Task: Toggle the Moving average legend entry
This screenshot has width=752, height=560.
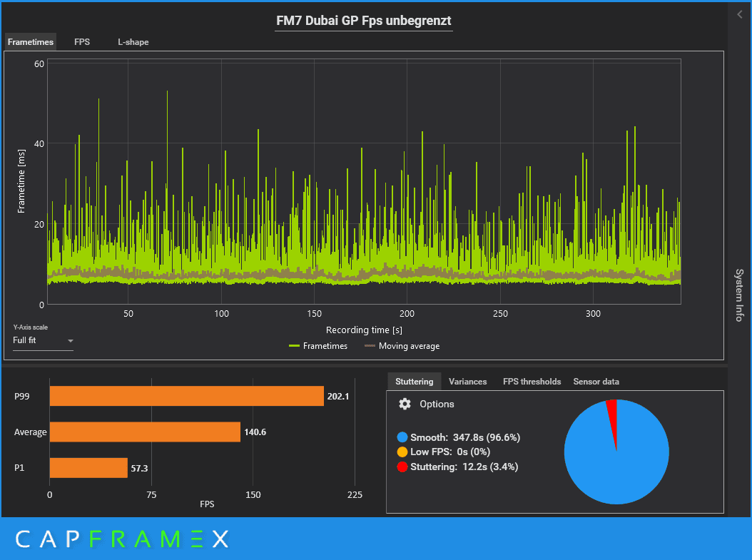Action: [402, 346]
